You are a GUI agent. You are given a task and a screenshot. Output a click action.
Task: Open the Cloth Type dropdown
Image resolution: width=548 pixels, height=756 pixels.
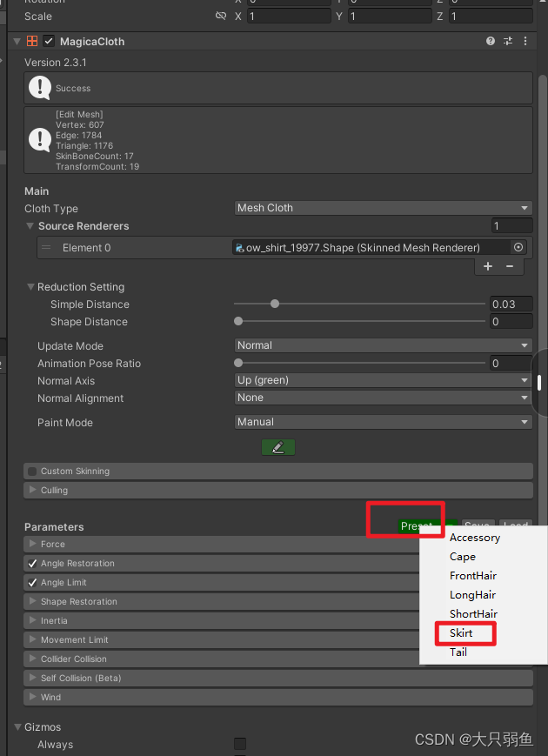pyautogui.click(x=384, y=208)
